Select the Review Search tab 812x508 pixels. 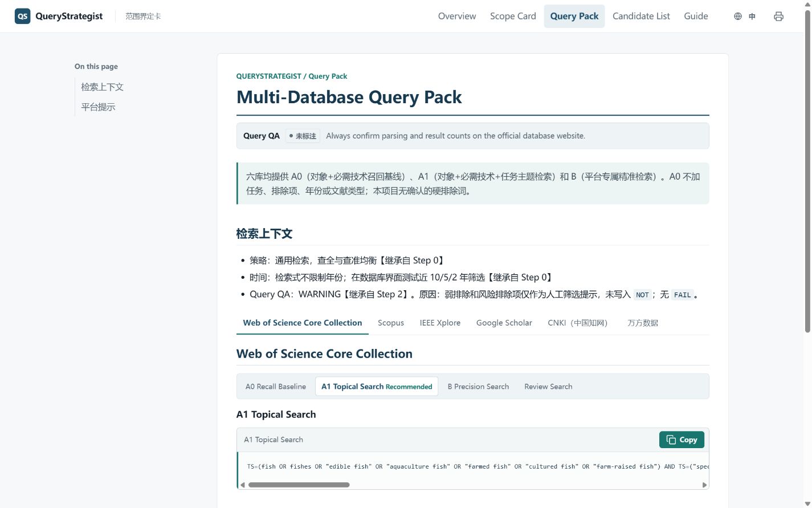point(548,387)
